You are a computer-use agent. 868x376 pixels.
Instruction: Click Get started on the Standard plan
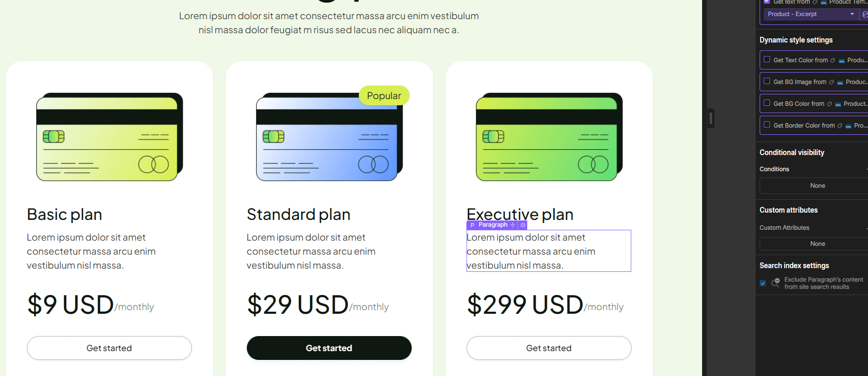click(329, 348)
